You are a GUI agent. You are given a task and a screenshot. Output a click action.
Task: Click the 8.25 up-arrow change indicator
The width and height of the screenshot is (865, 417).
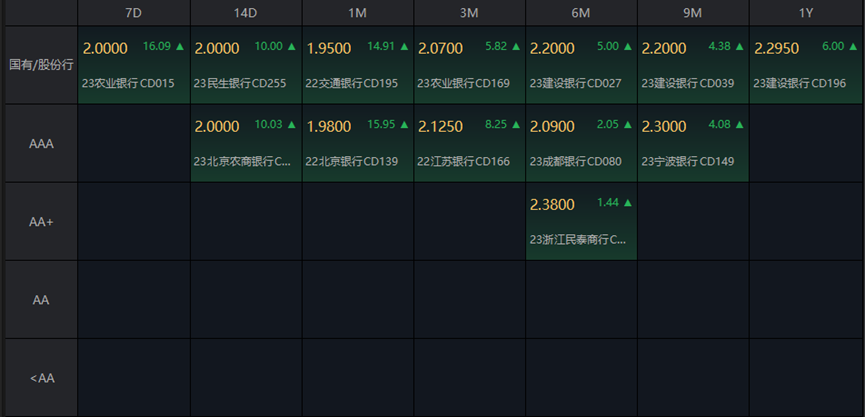[503, 125]
